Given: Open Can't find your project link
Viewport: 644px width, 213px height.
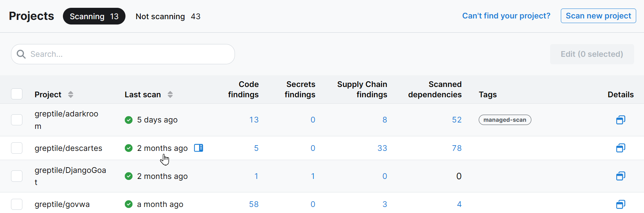Looking at the screenshot, I should click(x=506, y=16).
